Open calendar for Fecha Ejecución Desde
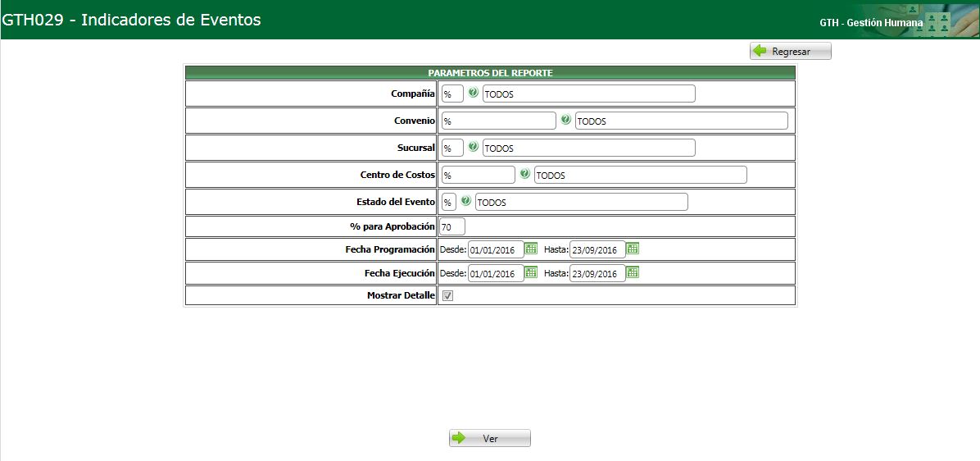This screenshot has height=461, width=980. tap(531, 272)
